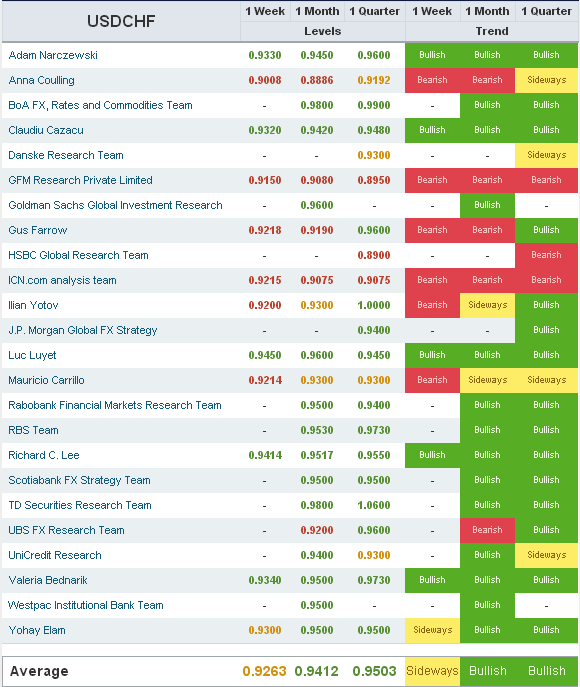Viewport: 580px width, 687px height.
Task: Select Gus Farrow 1 Week level 0.9218
Action: point(265,230)
